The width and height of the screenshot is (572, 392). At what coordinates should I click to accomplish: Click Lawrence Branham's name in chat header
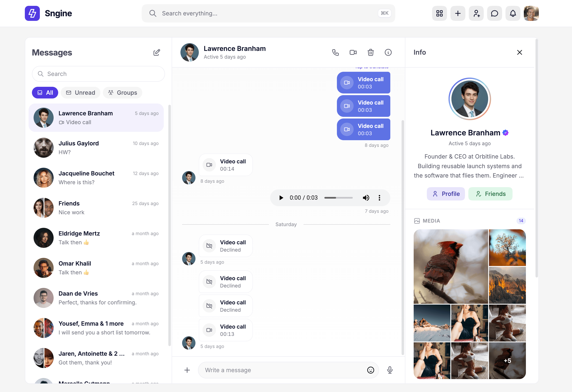click(x=234, y=48)
